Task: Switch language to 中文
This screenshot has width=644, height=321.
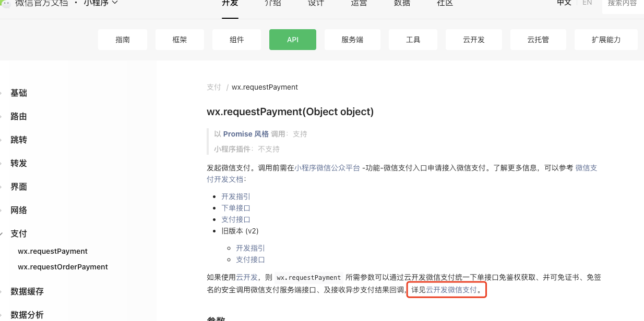Action: point(564,3)
